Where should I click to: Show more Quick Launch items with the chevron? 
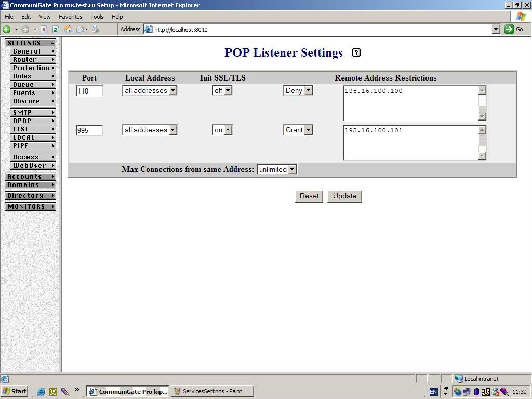click(77, 390)
